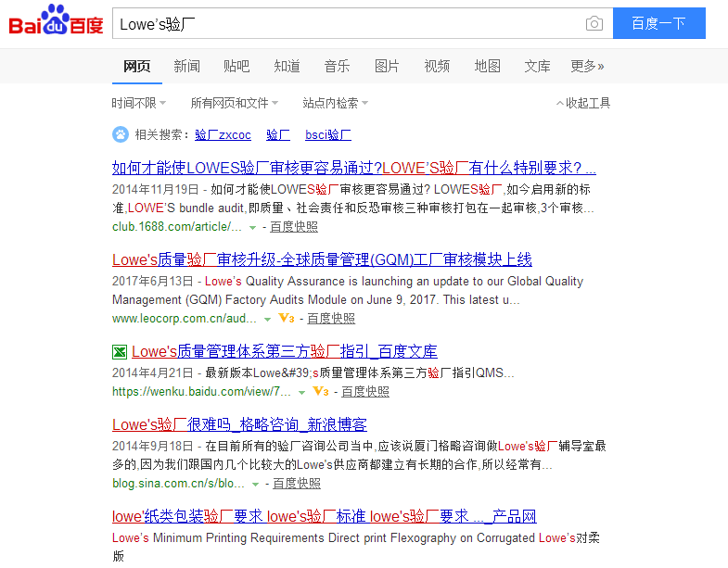Open the 贴吧 tab
The image size is (728, 568).
(236, 67)
